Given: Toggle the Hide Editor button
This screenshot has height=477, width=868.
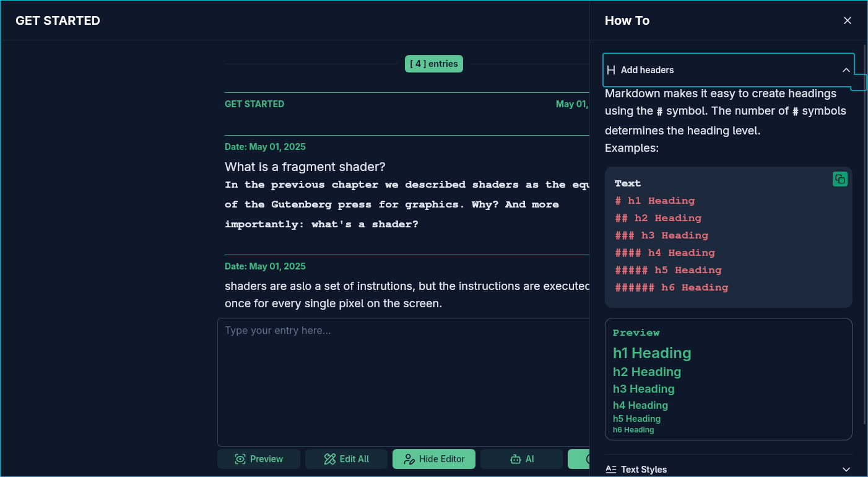Looking at the screenshot, I should pos(434,459).
